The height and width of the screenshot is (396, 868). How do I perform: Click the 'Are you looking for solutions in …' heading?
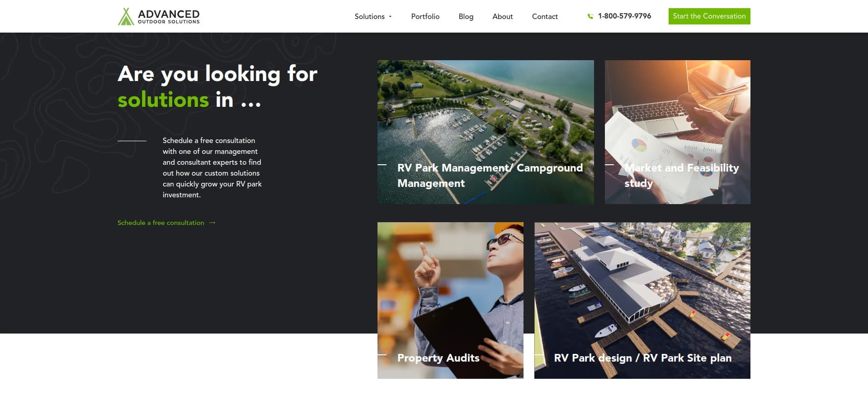click(x=217, y=86)
